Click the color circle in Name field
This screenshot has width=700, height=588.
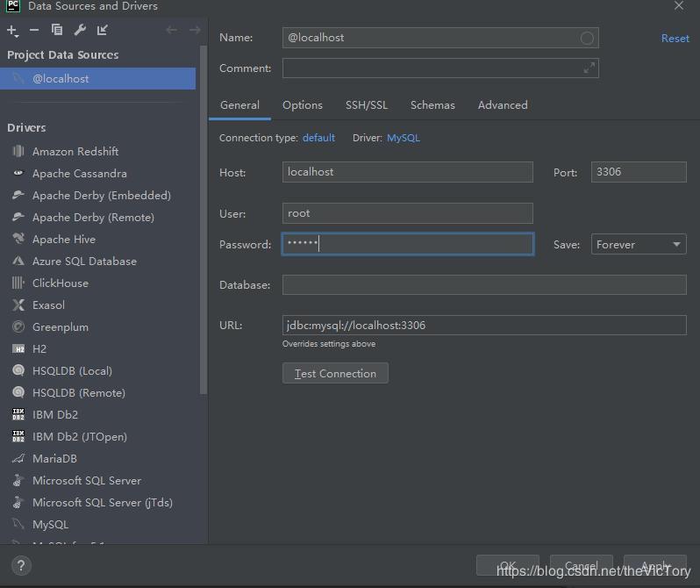click(x=588, y=38)
